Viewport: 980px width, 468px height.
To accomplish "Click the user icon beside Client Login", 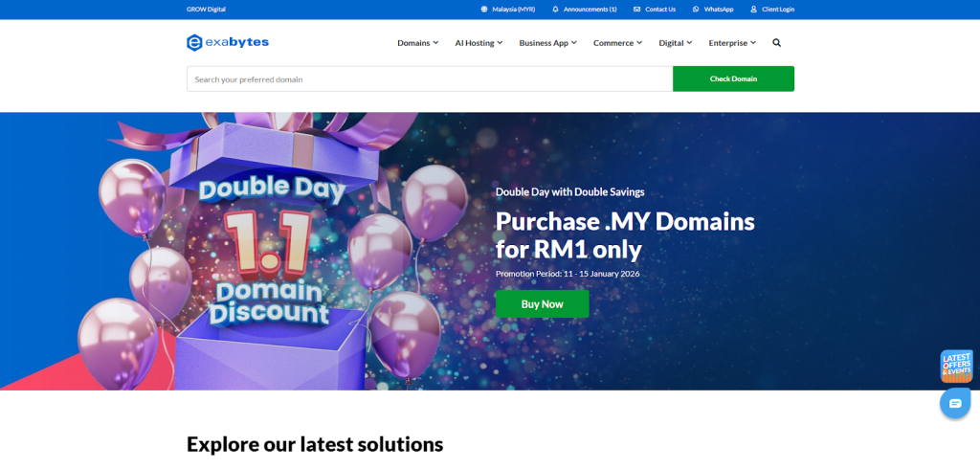I will (754, 10).
